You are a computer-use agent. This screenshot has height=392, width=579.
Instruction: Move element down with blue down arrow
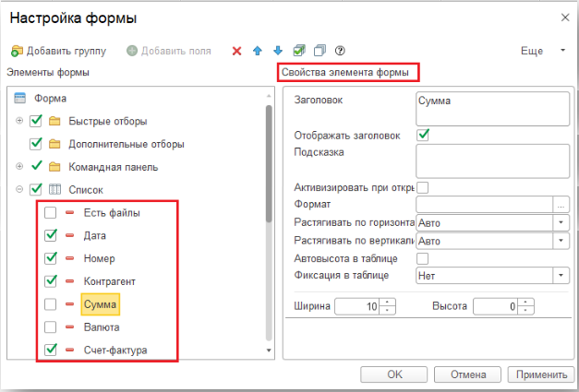pos(277,51)
